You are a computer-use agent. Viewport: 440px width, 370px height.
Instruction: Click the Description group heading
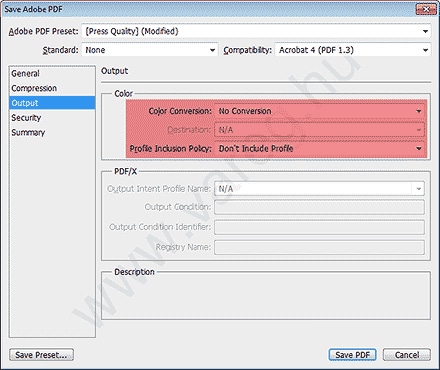[x=134, y=272]
